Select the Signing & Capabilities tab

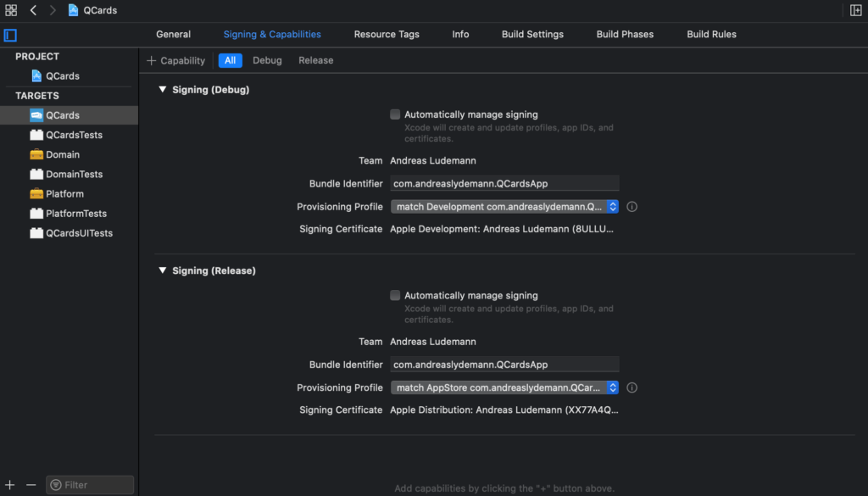(x=272, y=34)
